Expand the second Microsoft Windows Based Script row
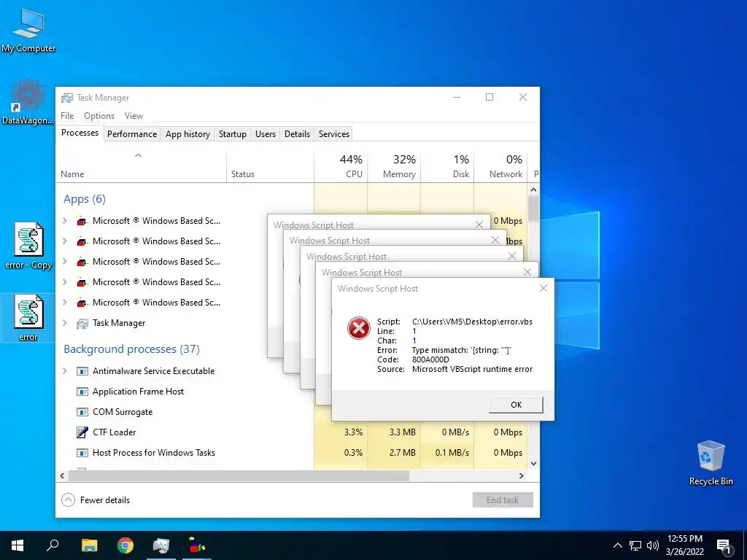Screen dimensions: 747x560 pyautogui.click(x=65, y=241)
